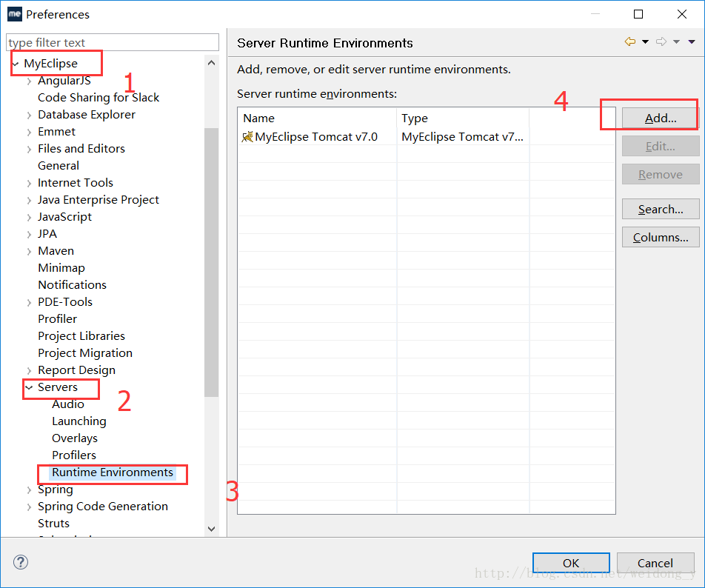
Task: Expand the Maven node
Action: 29,252
